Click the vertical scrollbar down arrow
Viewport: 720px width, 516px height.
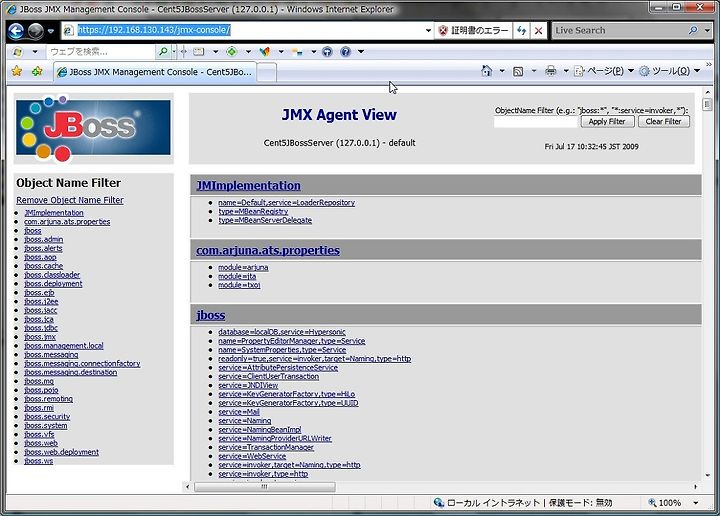[707, 476]
